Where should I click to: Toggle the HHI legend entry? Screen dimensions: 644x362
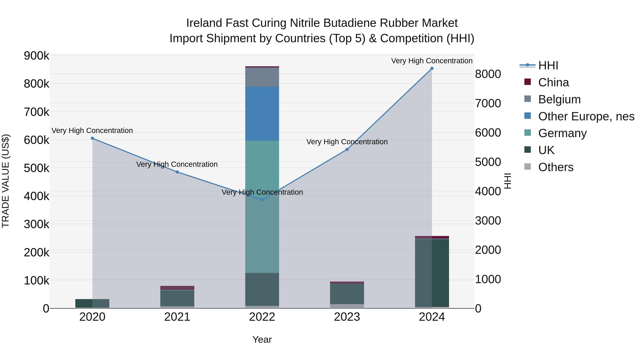539,65
